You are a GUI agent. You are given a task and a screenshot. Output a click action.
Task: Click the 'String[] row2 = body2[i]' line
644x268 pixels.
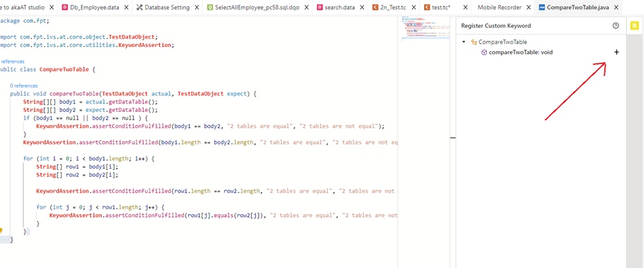[x=77, y=175]
